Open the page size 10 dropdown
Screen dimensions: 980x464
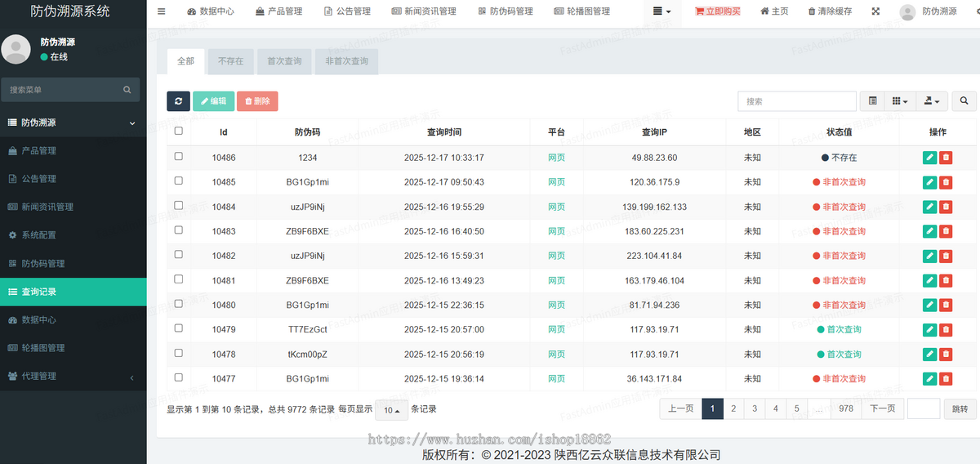(391, 410)
